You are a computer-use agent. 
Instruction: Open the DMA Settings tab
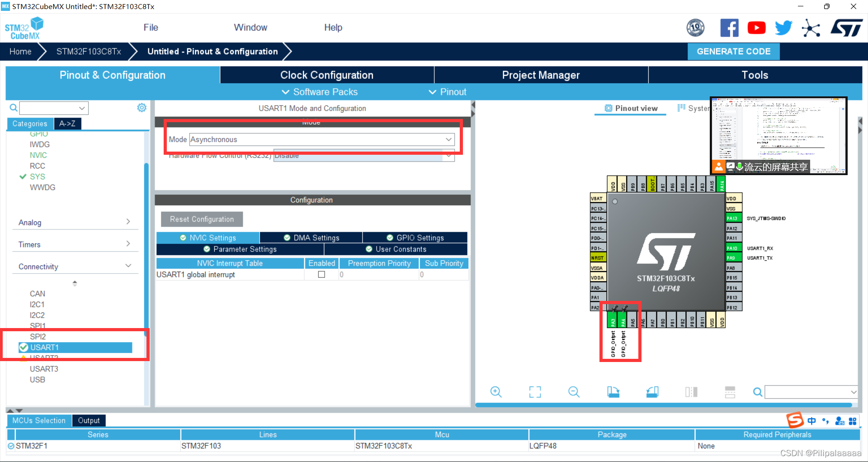311,238
